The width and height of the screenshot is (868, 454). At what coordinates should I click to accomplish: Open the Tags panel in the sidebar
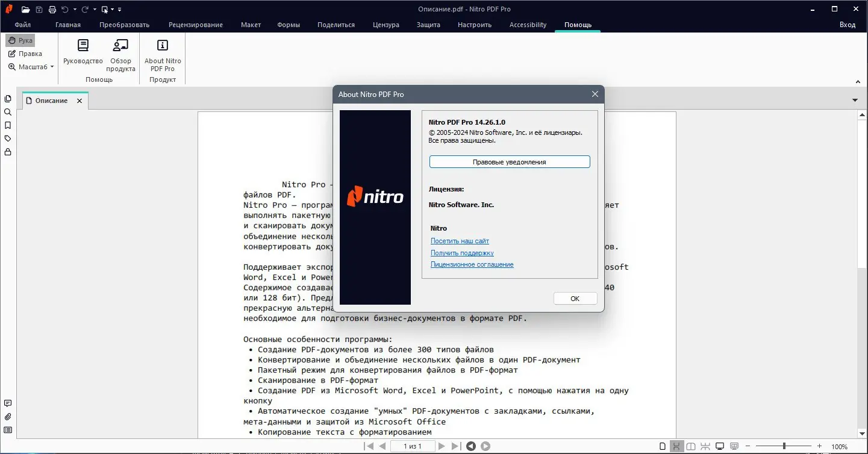[8, 138]
